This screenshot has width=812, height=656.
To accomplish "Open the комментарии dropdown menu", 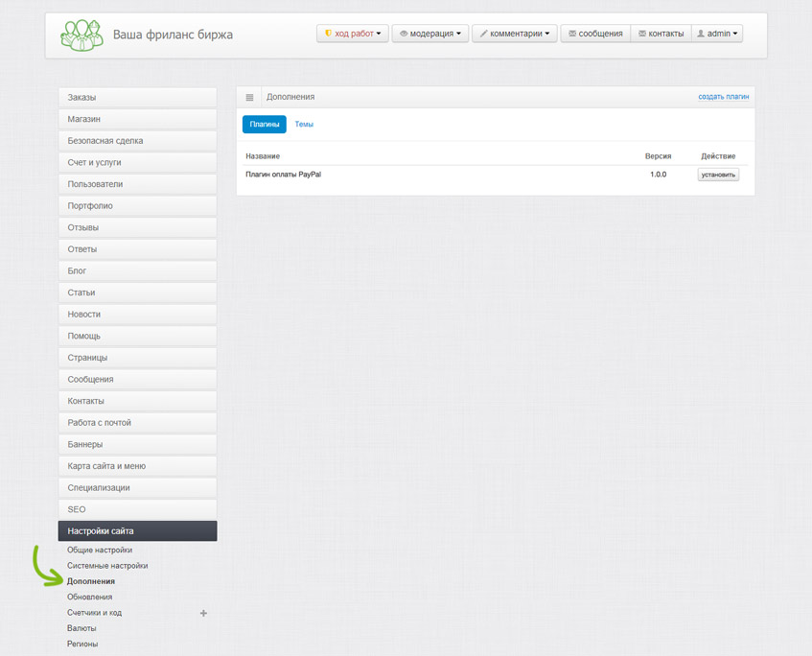I will (515, 34).
